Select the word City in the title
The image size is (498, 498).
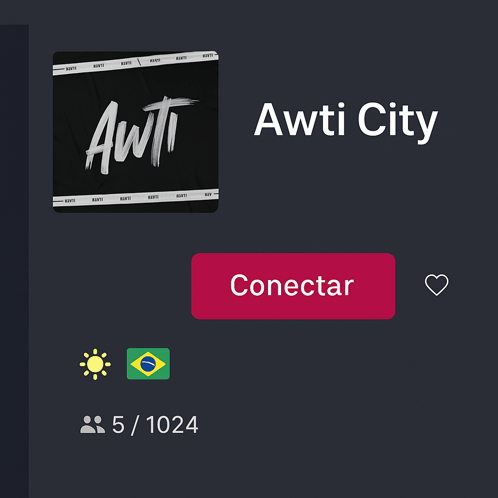(x=397, y=121)
